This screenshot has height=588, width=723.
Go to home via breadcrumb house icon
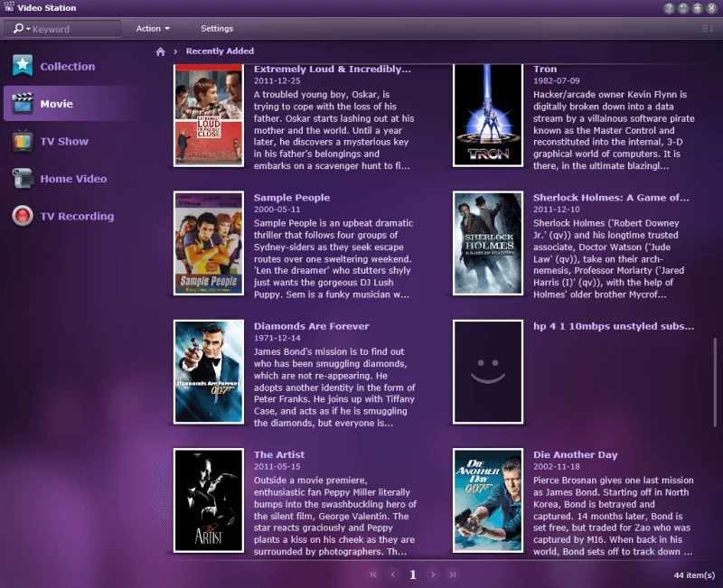160,51
